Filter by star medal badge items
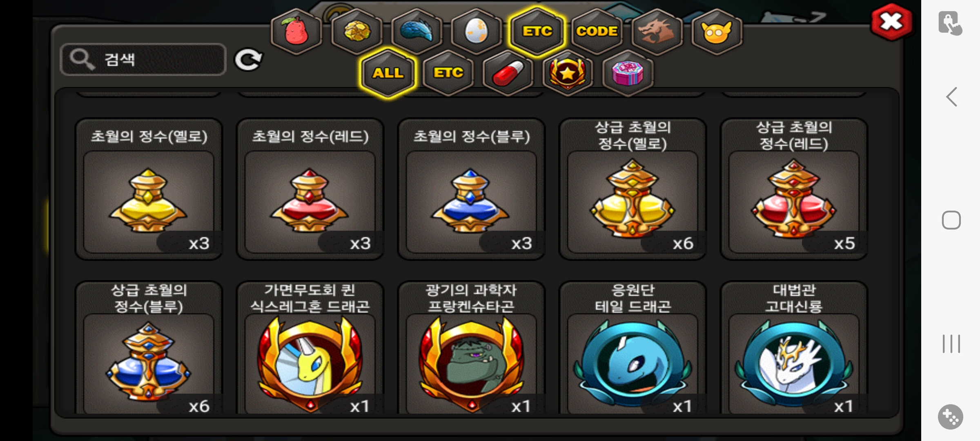The image size is (980, 441). [568, 73]
